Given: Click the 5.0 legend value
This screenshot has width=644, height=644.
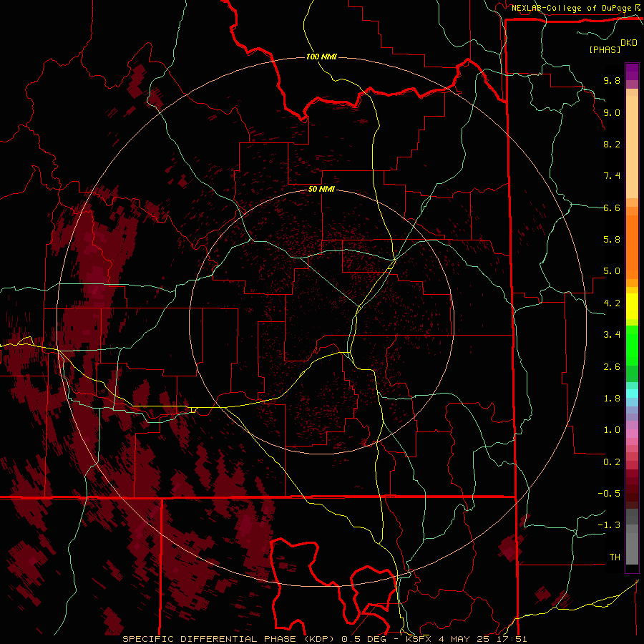Looking at the screenshot, I should tap(612, 271).
